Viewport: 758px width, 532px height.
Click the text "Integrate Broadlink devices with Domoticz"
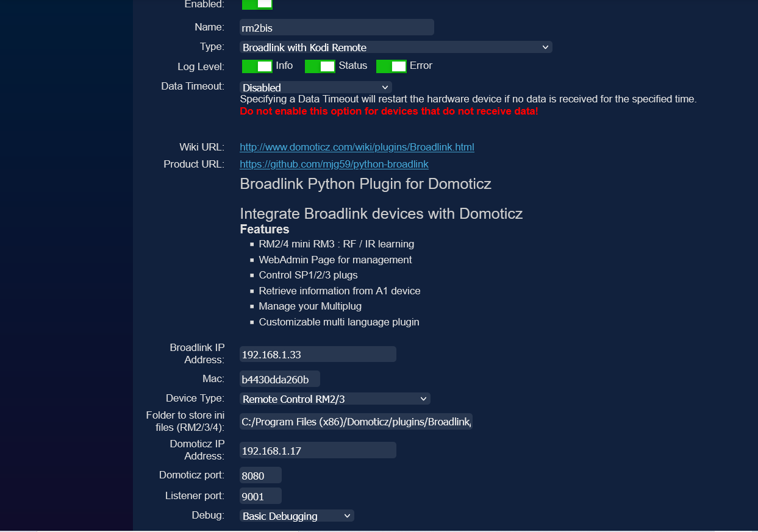381,213
